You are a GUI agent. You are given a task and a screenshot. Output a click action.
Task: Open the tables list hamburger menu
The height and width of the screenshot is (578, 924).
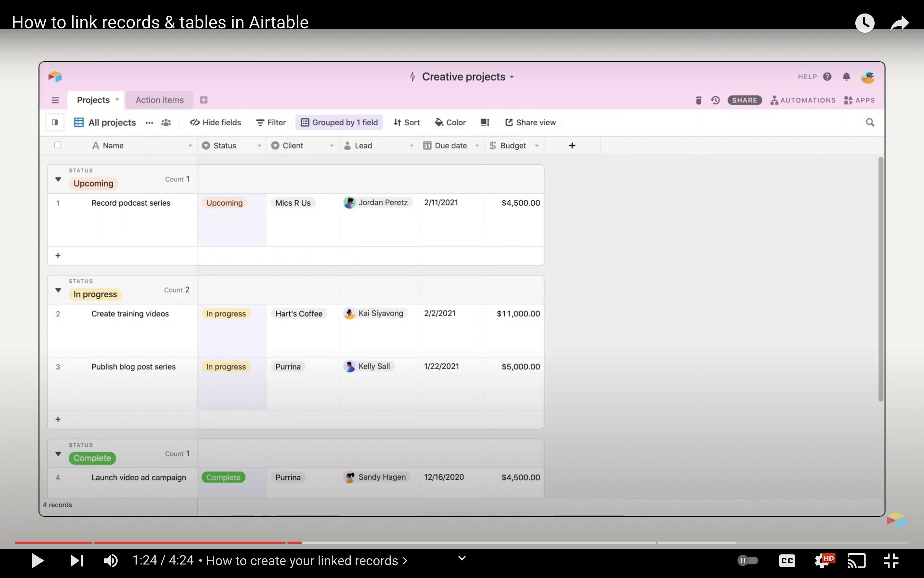click(x=56, y=100)
